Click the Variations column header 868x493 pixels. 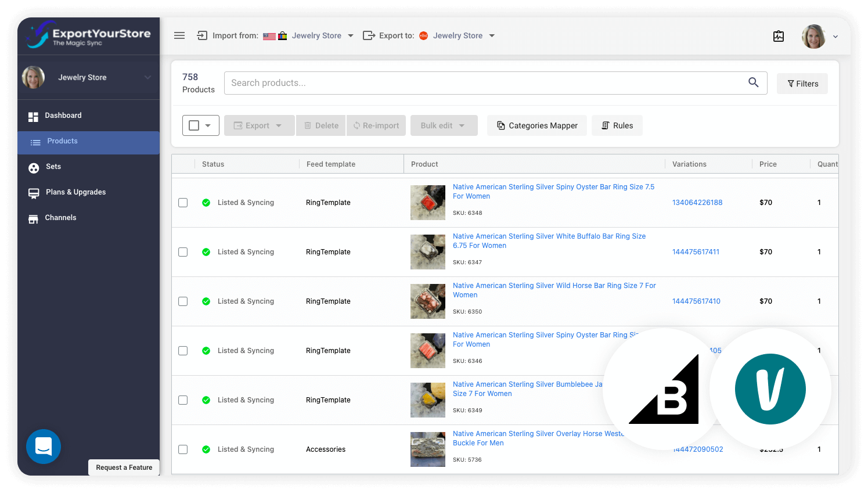click(689, 164)
